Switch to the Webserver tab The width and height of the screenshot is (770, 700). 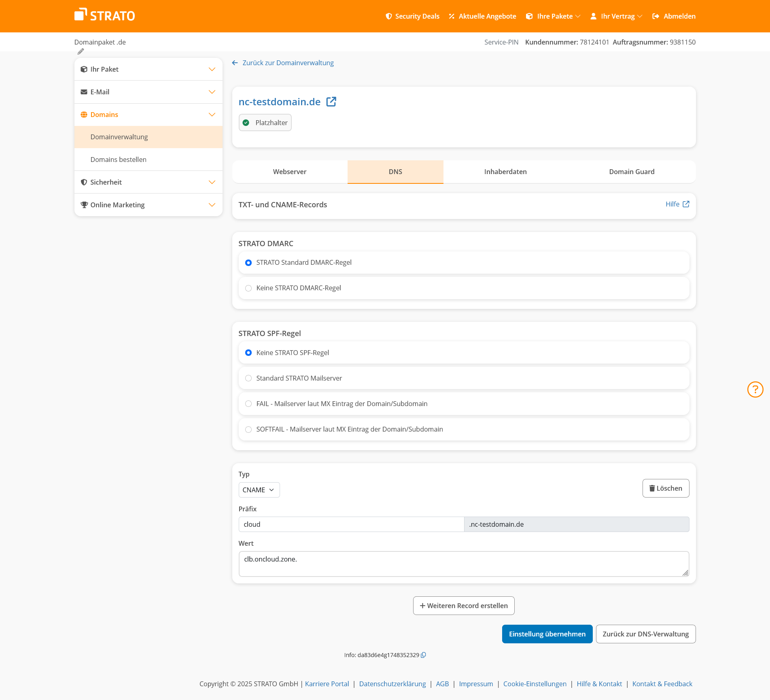(290, 172)
